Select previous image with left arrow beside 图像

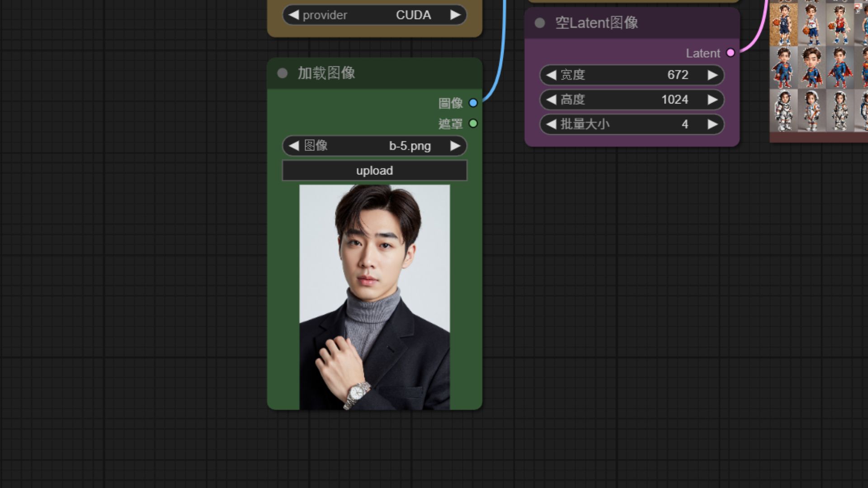294,145
